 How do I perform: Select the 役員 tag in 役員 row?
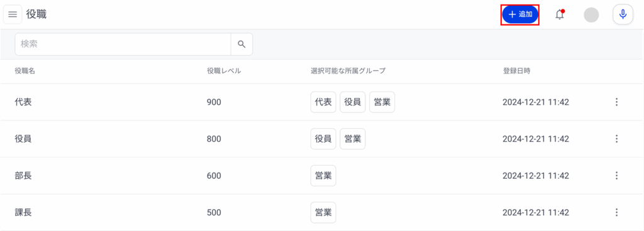click(x=323, y=139)
